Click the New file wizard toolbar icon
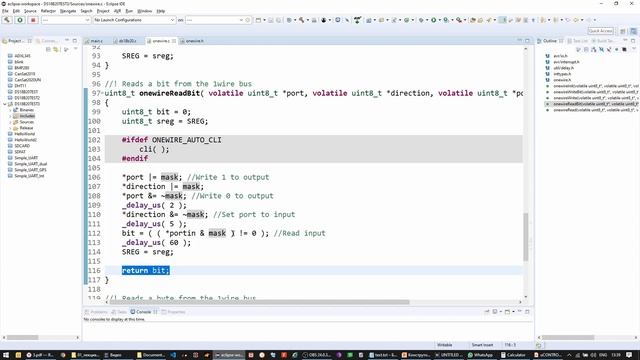The width and height of the screenshot is (640, 360). point(258,20)
